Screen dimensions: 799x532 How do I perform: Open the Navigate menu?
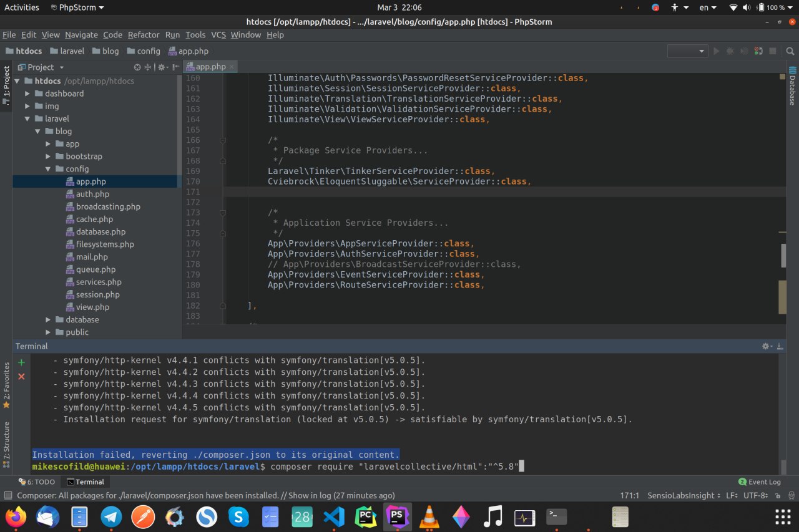click(81, 35)
